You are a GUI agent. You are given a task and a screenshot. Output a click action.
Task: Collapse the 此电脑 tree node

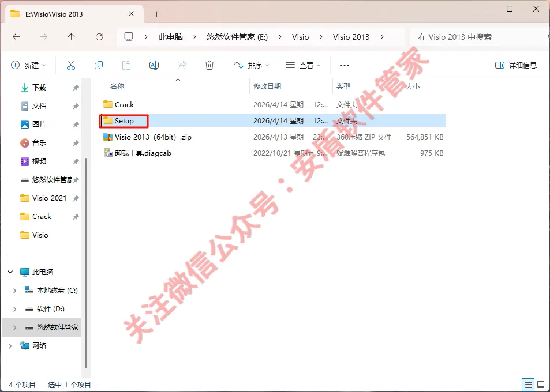(x=10, y=272)
